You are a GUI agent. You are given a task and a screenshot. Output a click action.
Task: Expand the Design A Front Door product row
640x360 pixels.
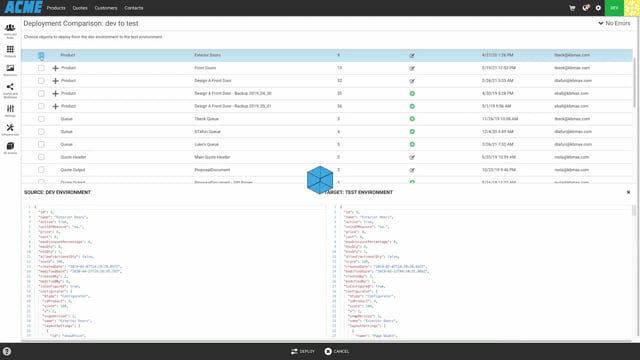pyautogui.click(x=56, y=81)
